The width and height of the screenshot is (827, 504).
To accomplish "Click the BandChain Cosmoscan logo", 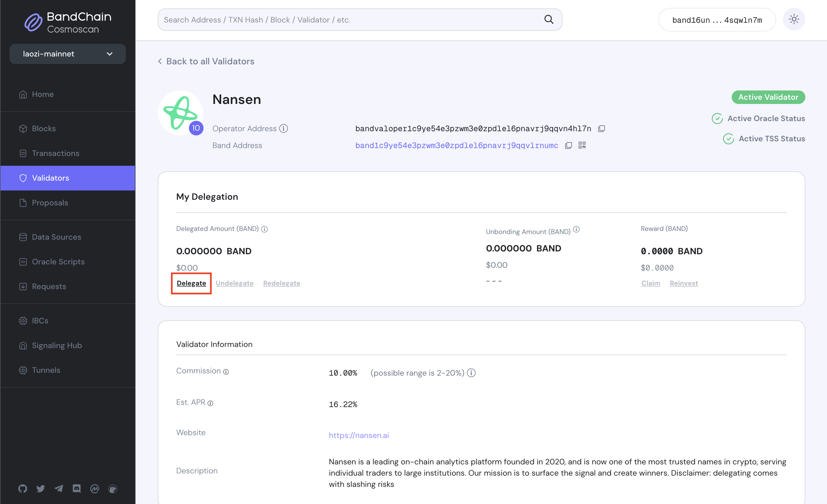I will (68, 22).
